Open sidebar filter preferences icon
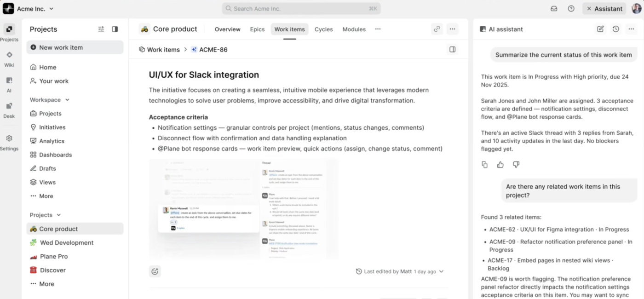 [x=101, y=29]
